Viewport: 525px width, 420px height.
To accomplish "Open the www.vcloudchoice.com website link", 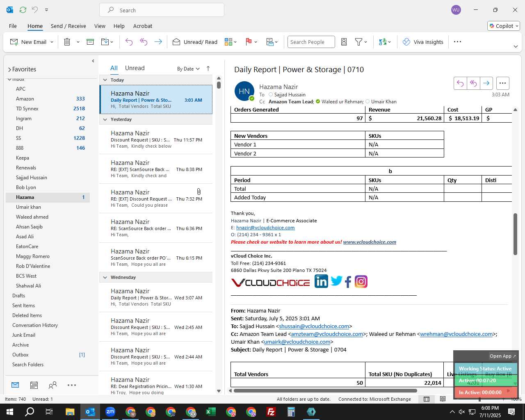I will (x=370, y=242).
